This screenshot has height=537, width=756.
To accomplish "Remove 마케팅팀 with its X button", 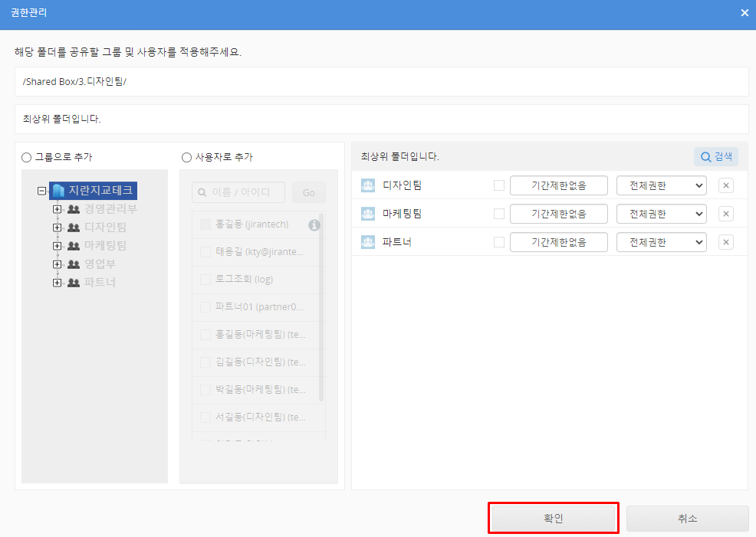I will point(726,214).
